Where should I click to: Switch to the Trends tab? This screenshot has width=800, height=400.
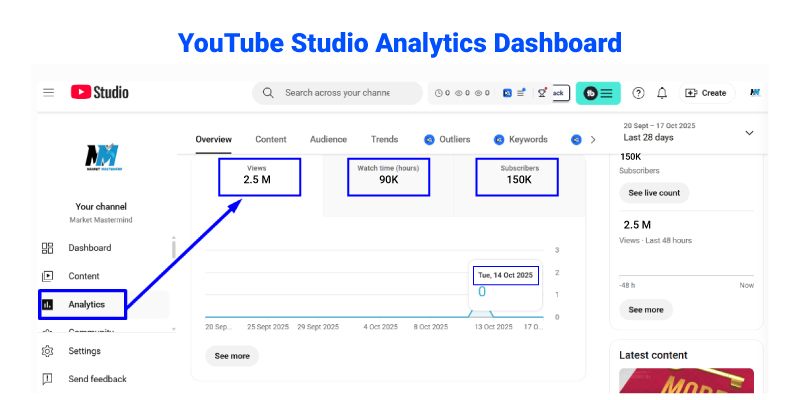pyautogui.click(x=384, y=140)
